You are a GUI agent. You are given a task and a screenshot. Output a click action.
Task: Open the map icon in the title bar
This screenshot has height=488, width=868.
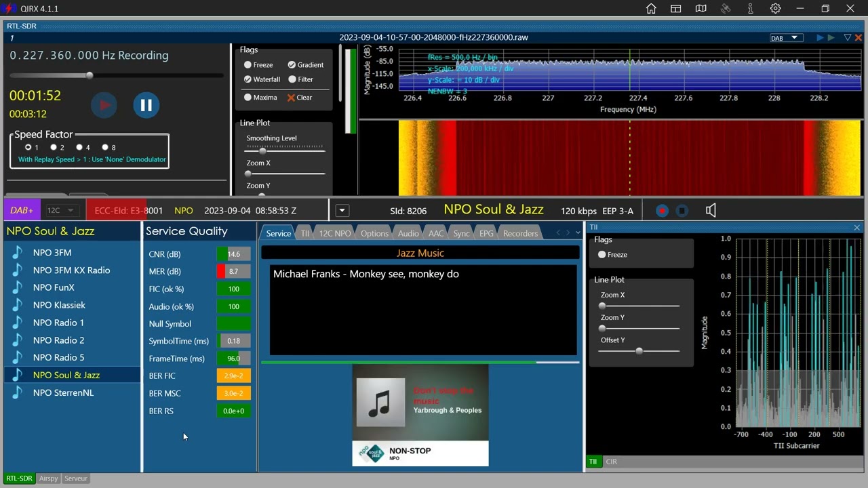point(701,9)
